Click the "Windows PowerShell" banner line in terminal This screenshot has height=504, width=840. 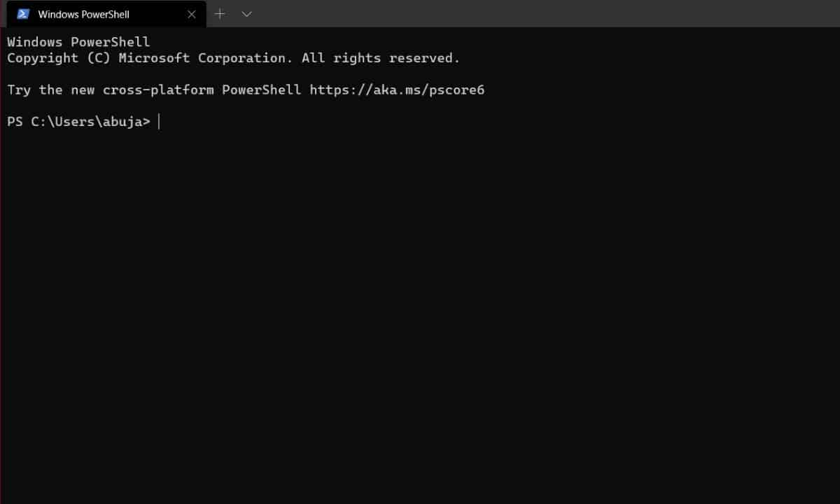78,42
